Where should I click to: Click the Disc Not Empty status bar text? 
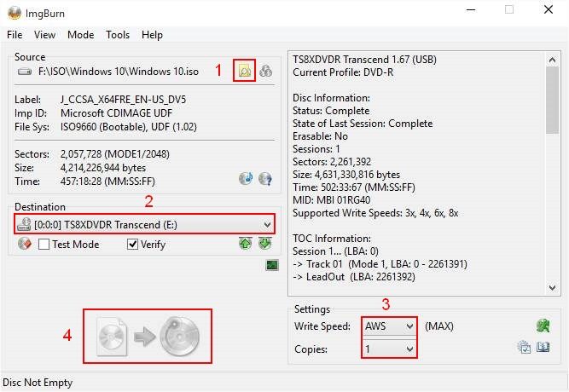[38, 383]
